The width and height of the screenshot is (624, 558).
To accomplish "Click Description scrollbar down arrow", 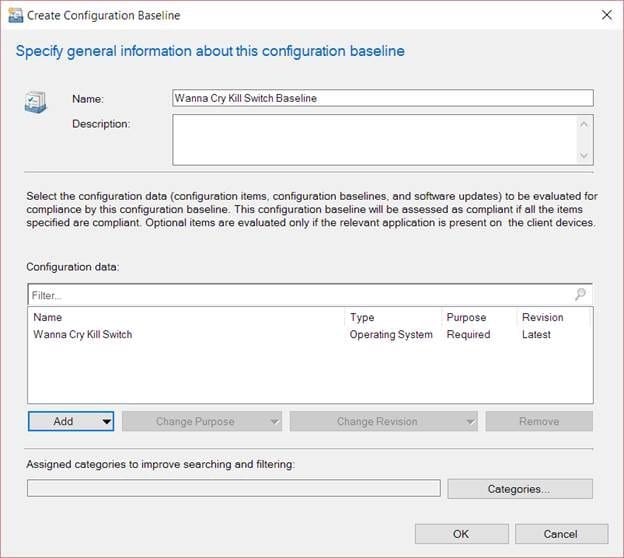I will 584,156.
